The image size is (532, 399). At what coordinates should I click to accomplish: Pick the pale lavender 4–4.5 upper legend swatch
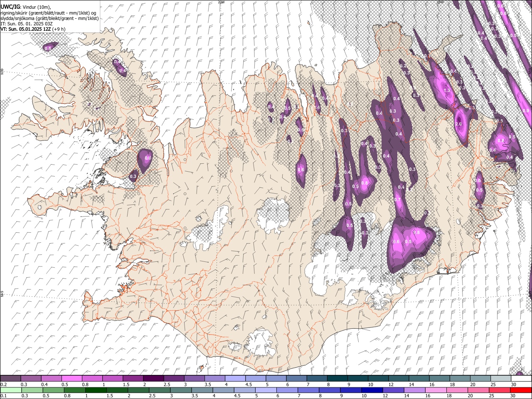pos(235,379)
